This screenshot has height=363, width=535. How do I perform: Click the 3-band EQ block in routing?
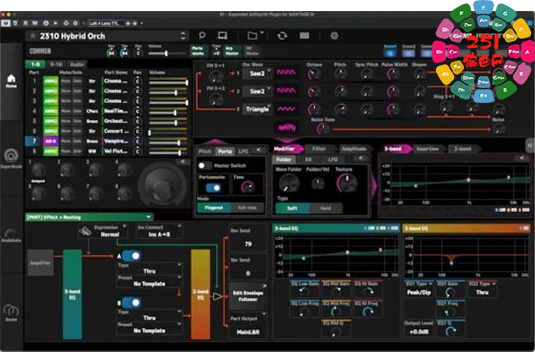pos(72,294)
